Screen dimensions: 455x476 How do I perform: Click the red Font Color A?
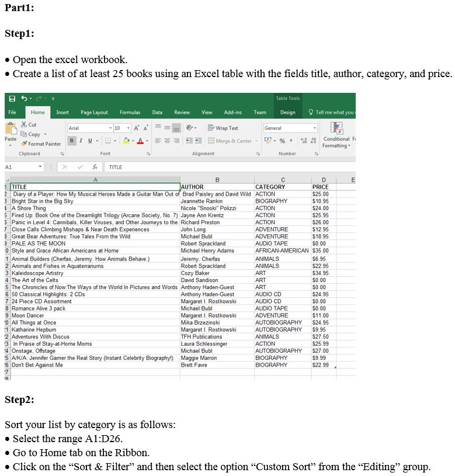click(x=140, y=141)
